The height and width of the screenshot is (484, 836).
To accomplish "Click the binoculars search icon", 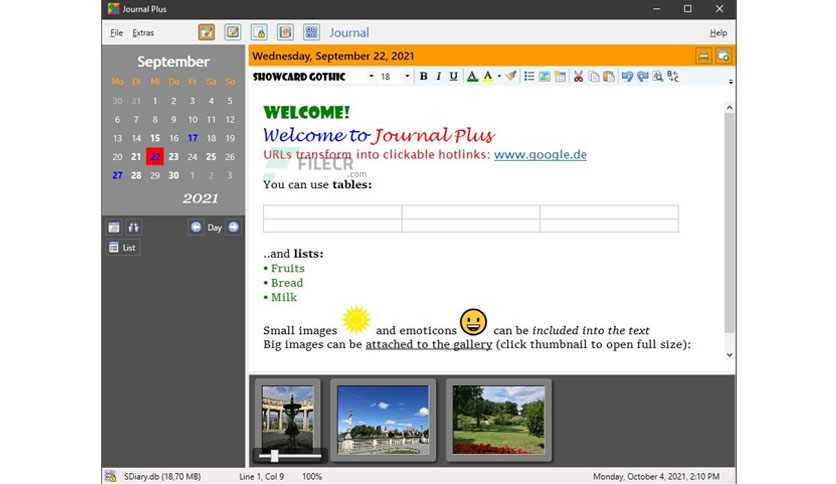I will (133, 228).
